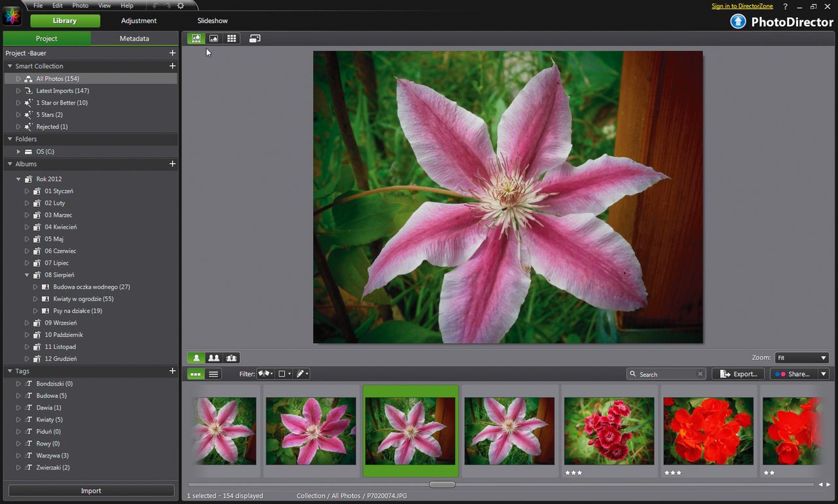Image resolution: width=838 pixels, height=504 pixels.
Task: Open the preferences gear icon
Action: pyautogui.click(x=181, y=6)
